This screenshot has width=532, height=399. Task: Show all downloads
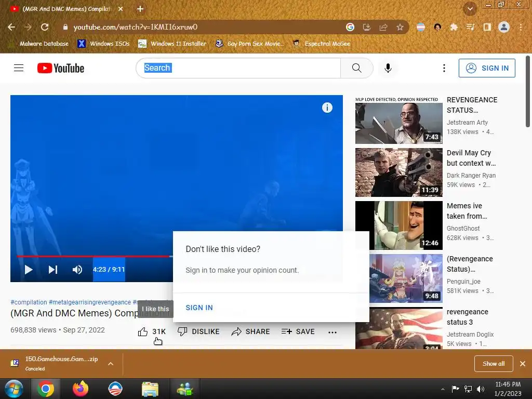494,364
